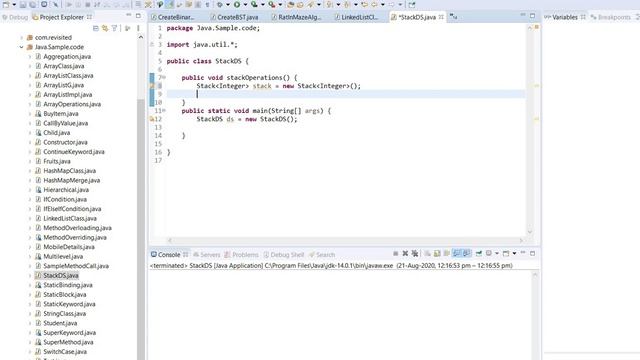Collapse main method fold at line 11
The width and height of the screenshot is (640, 360).
[164, 110]
